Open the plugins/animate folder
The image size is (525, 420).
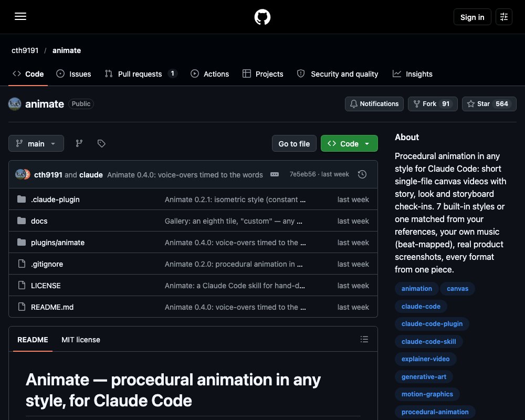[x=58, y=243]
